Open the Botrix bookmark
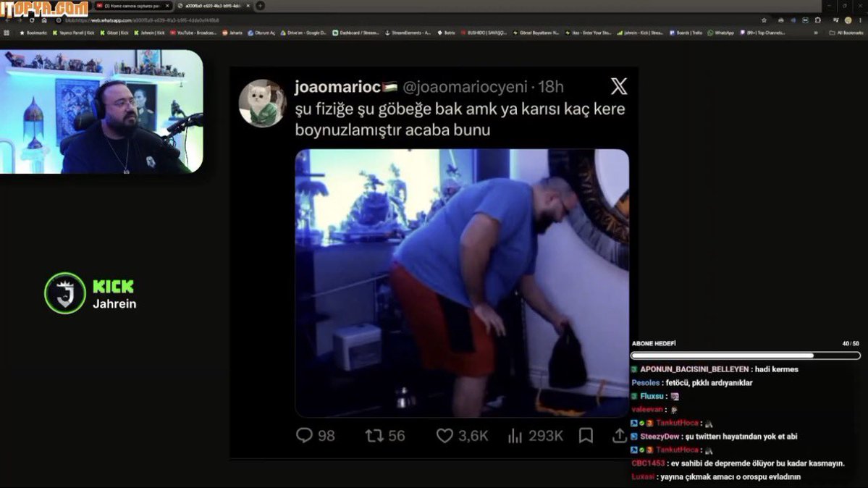The width and height of the screenshot is (868, 488). pos(446,33)
